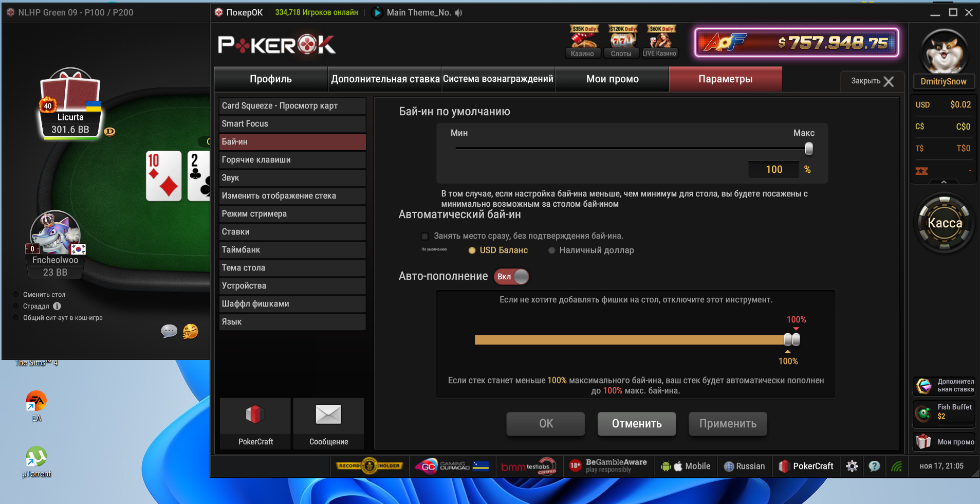The image size is (980, 504).
Task: Open the help question mark icon
Action: point(874,466)
